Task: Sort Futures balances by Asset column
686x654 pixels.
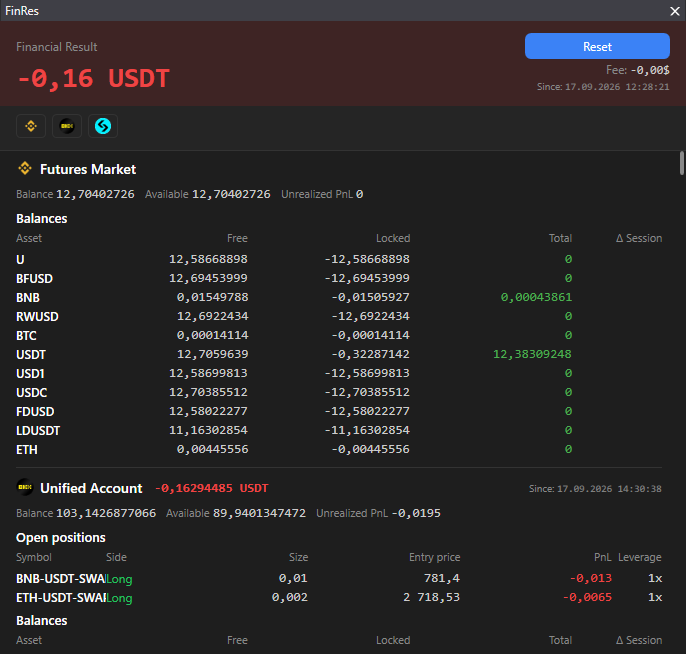Action: coord(29,238)
